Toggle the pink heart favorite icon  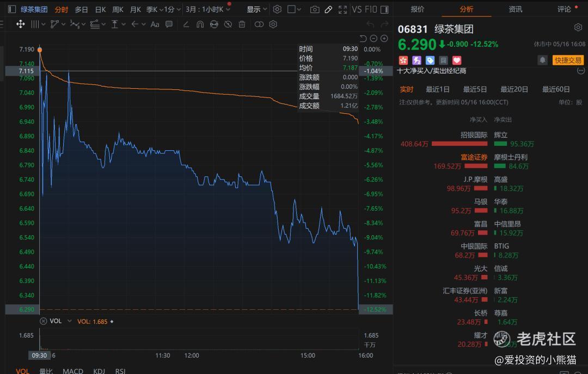[x=457, y=60]
